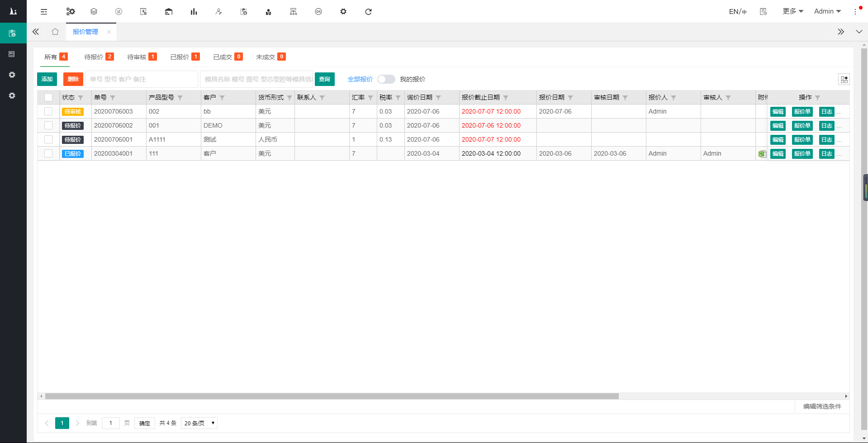The image size is (868, 443).
Task: Click the refresh icon in top toolbar
Action: (368, 12)
